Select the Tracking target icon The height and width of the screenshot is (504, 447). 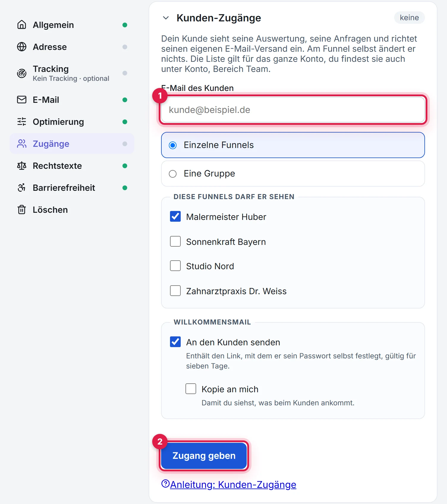click(22, 73)
